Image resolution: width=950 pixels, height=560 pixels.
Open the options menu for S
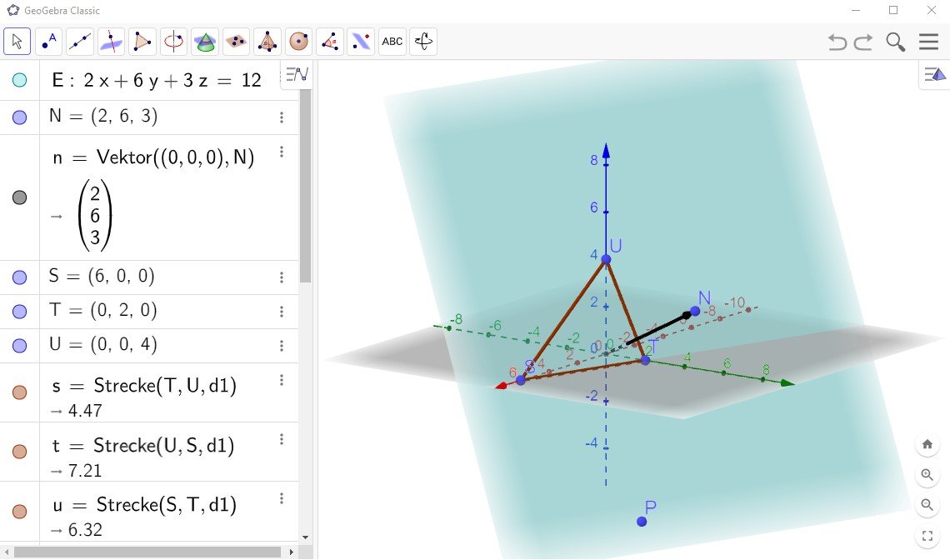click(x=282, y=277)
